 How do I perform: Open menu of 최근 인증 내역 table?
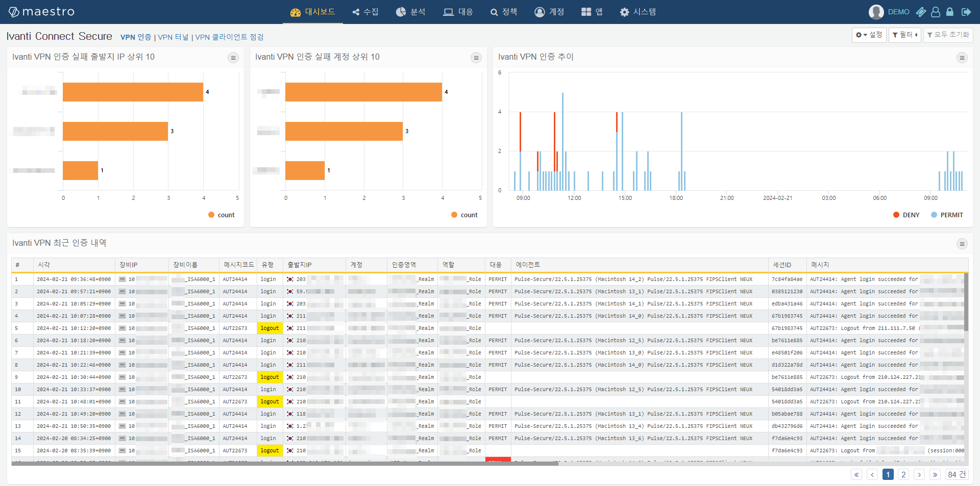(x=962, y=244)
